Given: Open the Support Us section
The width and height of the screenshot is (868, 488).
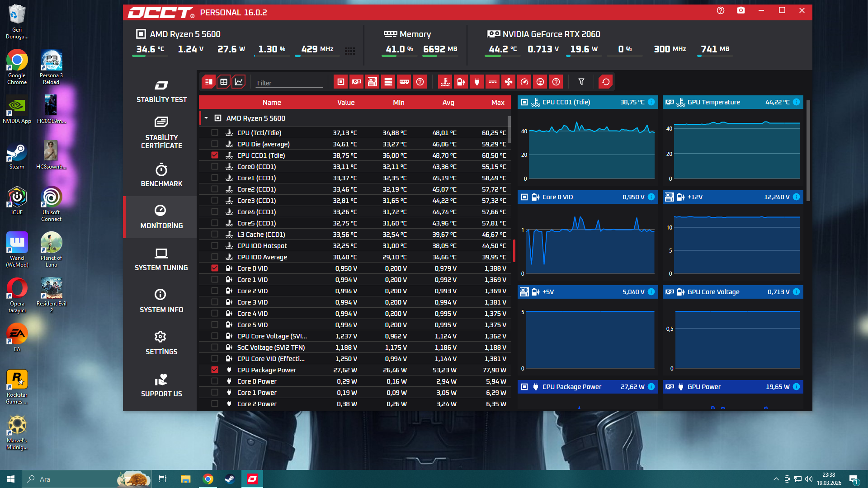Looking at the screenshot, I should [x=161, y=385].
